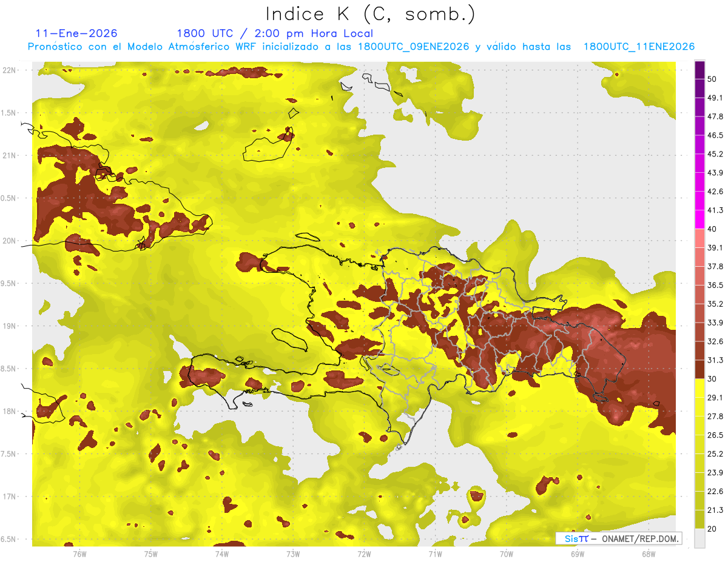Click the 19N latitude label
This screenshot has height=562, width=728.
click(10, 326)
